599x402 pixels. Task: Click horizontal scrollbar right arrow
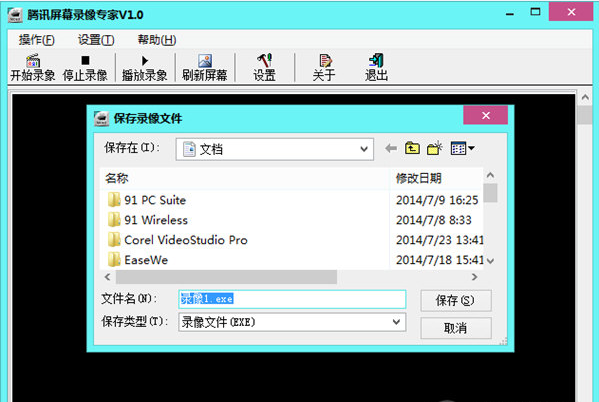474,277
